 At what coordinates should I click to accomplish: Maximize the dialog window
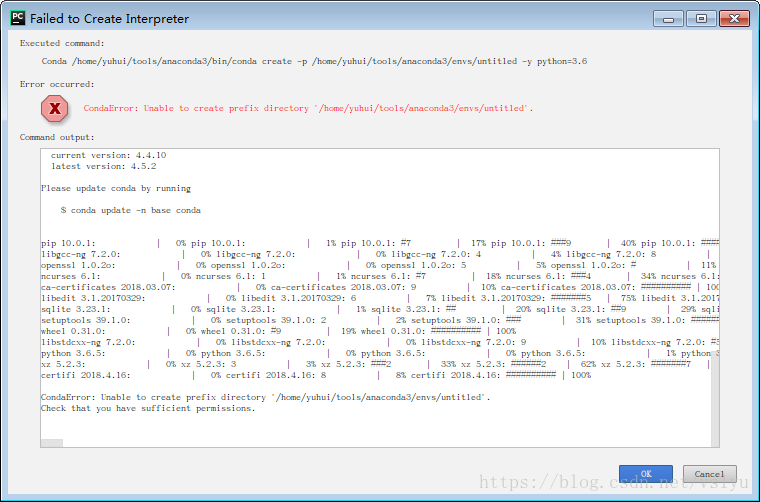(x=701, y=19)
